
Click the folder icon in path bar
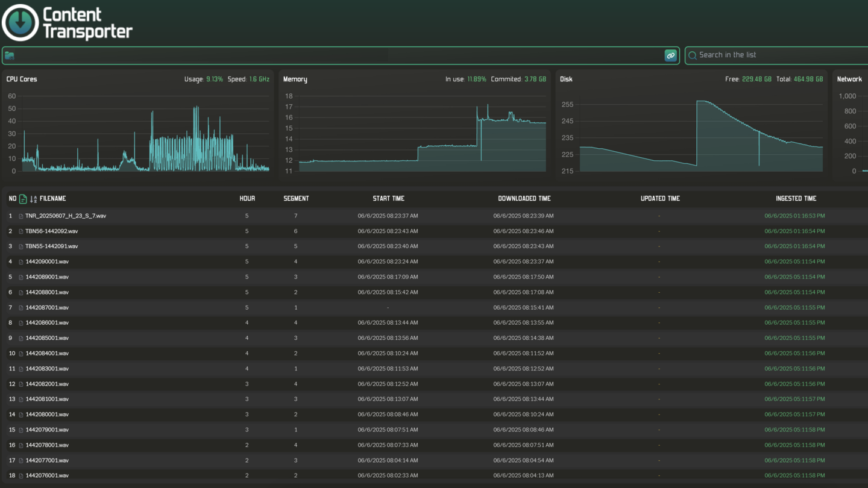pyautogui.click(x=10, y=55)
